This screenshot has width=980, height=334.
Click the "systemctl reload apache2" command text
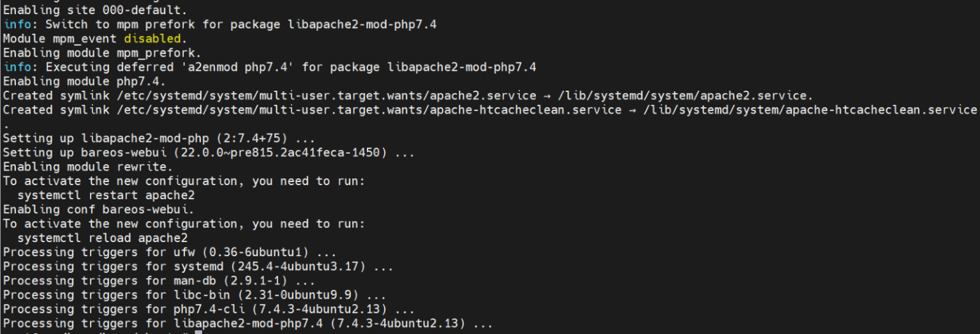[102, 238]
